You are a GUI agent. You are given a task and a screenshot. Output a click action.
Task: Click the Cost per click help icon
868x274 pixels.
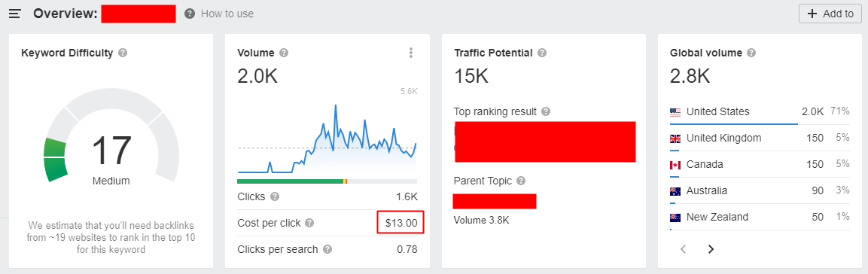[x=309, y=223]
